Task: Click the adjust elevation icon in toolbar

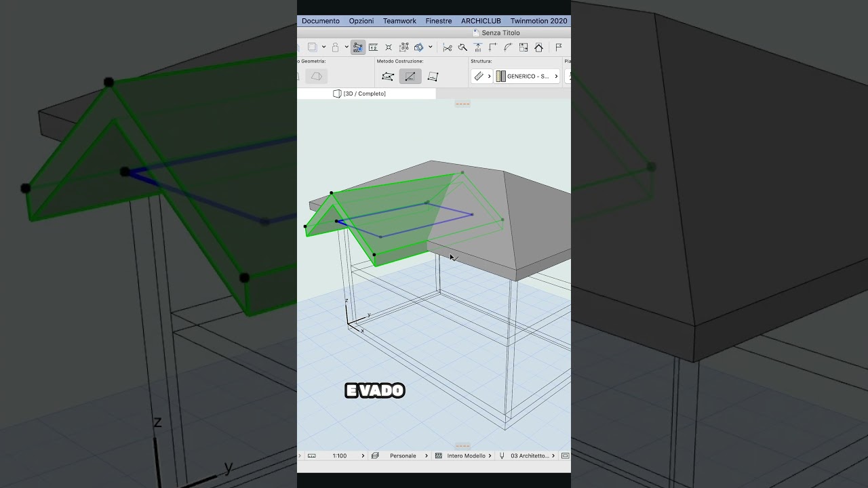Action: pyautogui.click(x=478, y=47)
